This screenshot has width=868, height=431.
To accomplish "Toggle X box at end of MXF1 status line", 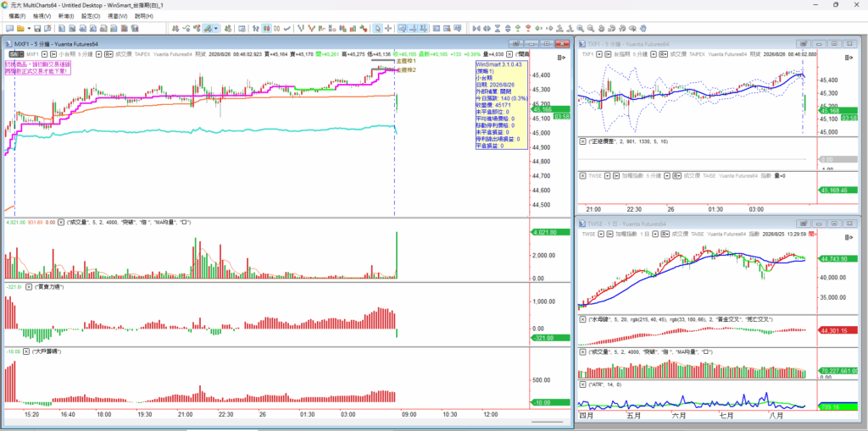I will coord(509,53).
